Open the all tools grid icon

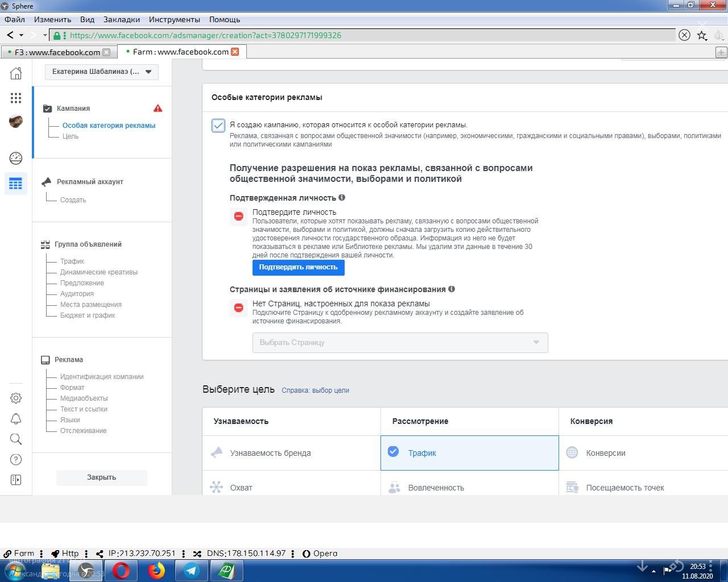tap(16, 98)
